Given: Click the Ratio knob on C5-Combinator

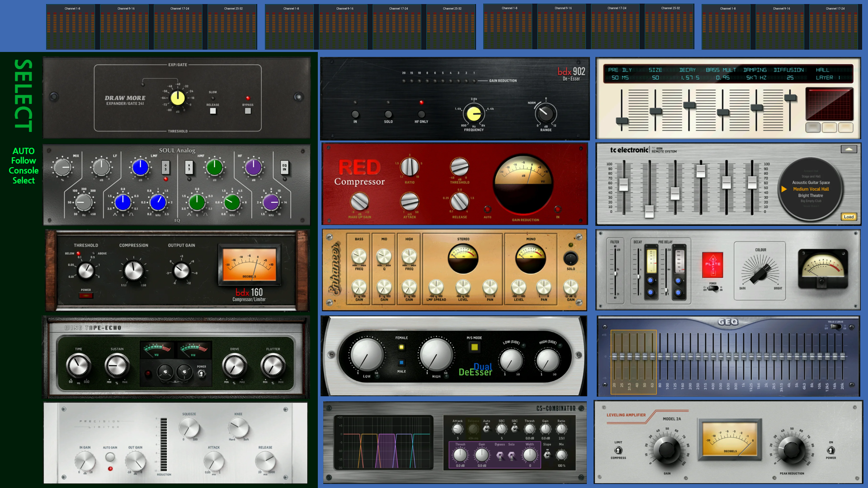Looking at the screenshot, I should pos(561,429).
